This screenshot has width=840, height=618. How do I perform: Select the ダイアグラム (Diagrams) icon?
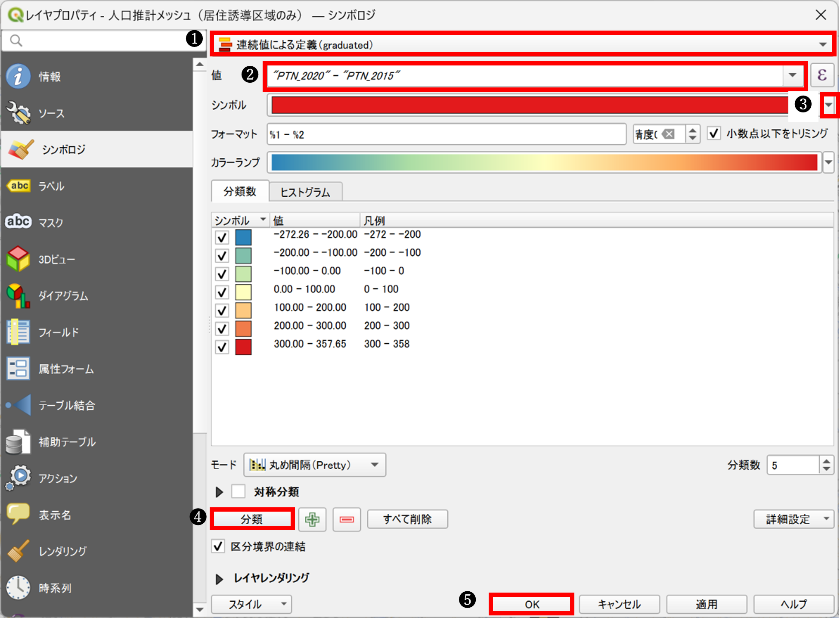tap(18, 296)
